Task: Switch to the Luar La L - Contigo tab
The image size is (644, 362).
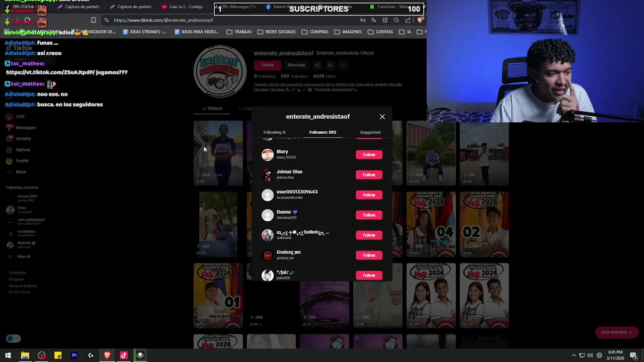Action: [x=182, y=7]
